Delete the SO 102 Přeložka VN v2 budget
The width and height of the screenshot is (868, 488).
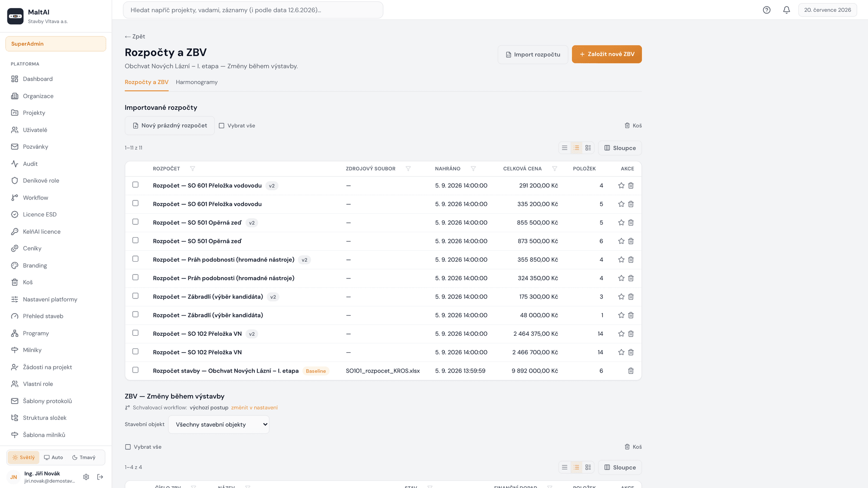click(631, 334)
